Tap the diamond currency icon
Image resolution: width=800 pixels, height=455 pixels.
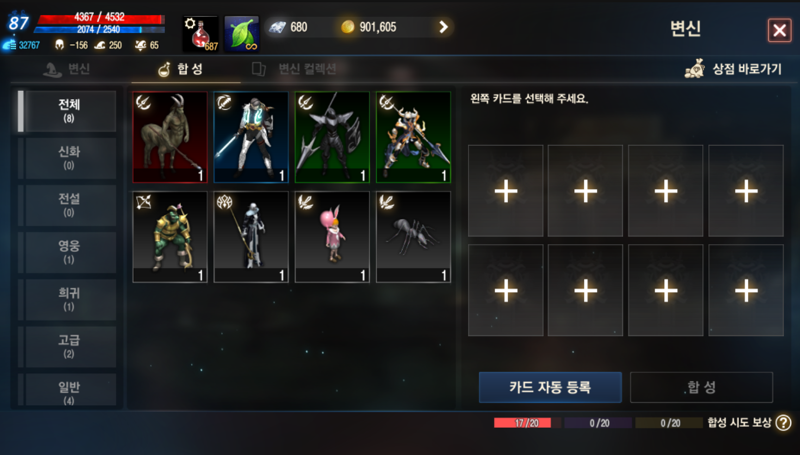[278, 27]
